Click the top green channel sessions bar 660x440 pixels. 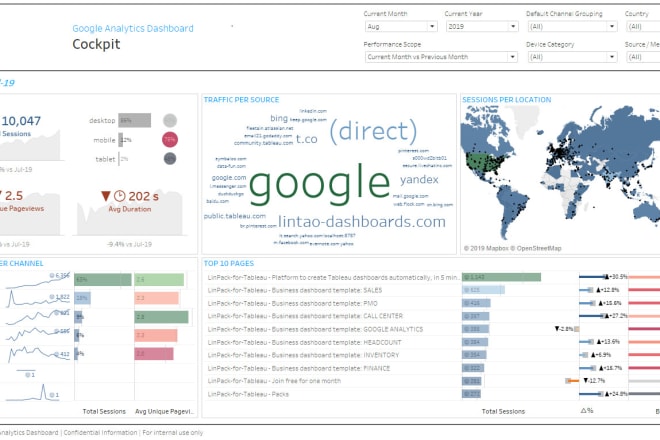coord(103,280)
